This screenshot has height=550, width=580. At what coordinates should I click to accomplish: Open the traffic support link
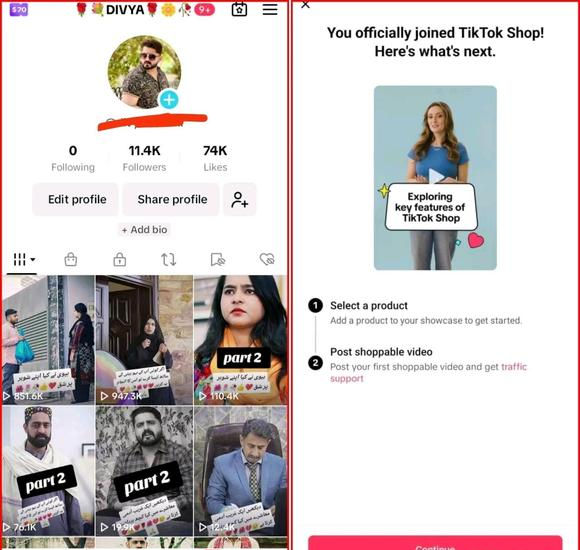pyautogui.click(x=428, y=372)
